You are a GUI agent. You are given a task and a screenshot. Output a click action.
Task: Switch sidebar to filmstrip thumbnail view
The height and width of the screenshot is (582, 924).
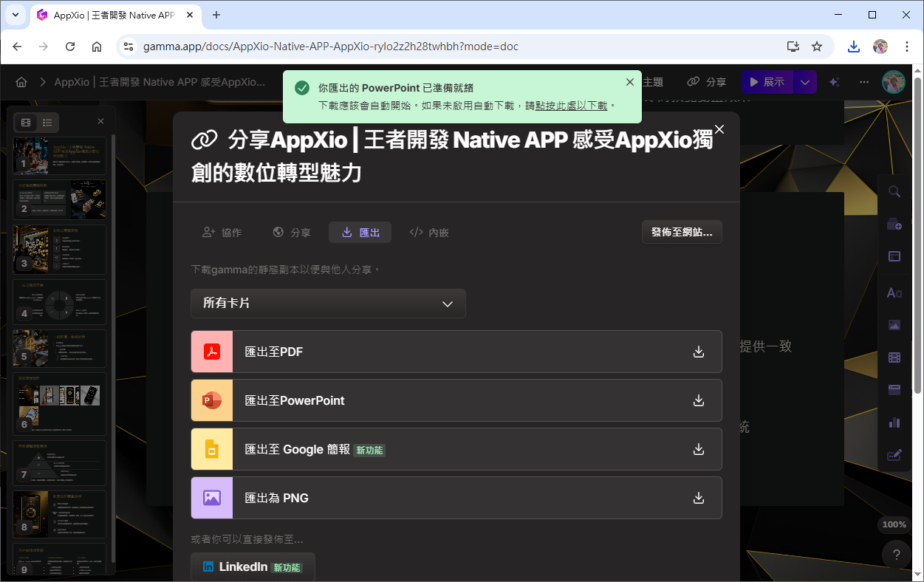(26, 122)
